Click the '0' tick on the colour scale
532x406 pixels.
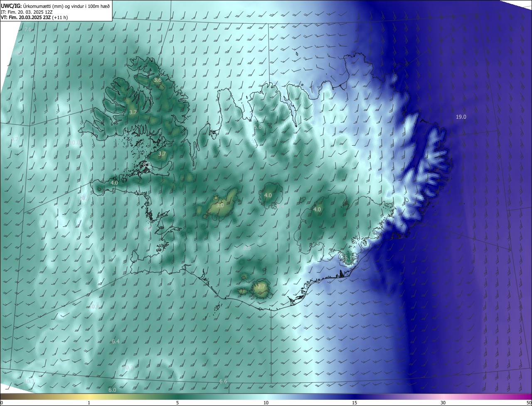[x=2, y=403]
